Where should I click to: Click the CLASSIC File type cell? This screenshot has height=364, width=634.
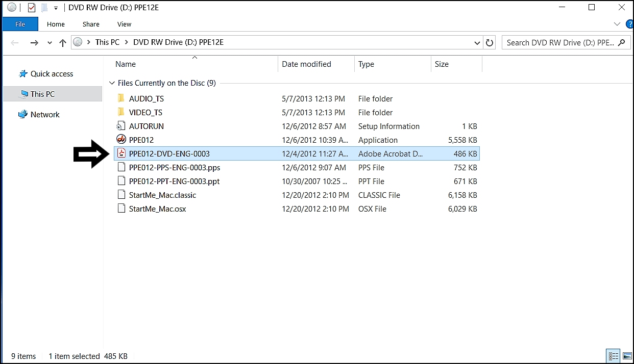click(379, 195)
